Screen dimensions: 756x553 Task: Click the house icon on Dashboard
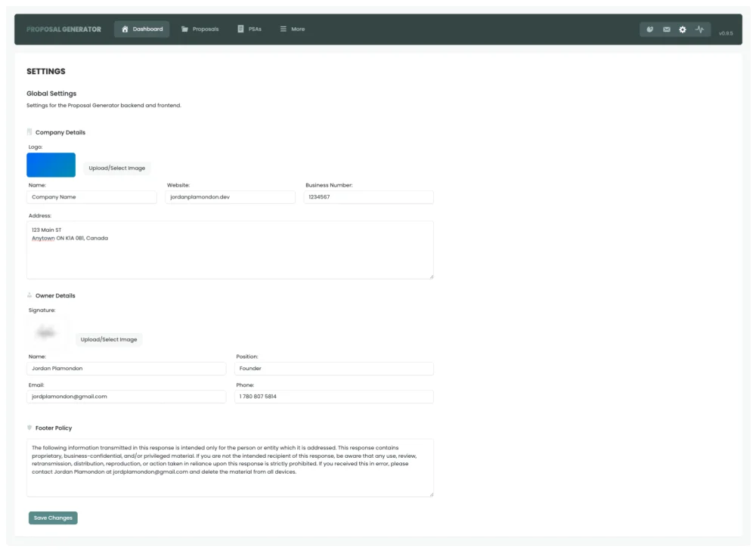pyautogui.click(x=125, y=29)
